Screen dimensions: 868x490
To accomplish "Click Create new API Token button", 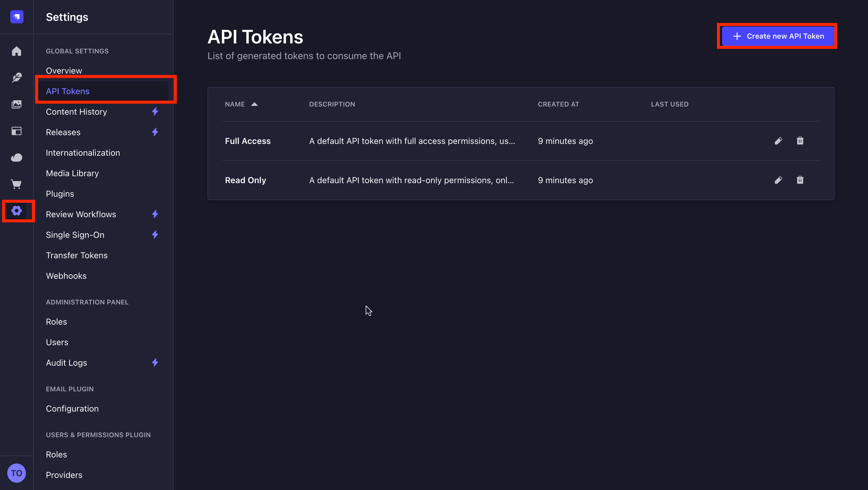I will [x=778, y=36].
